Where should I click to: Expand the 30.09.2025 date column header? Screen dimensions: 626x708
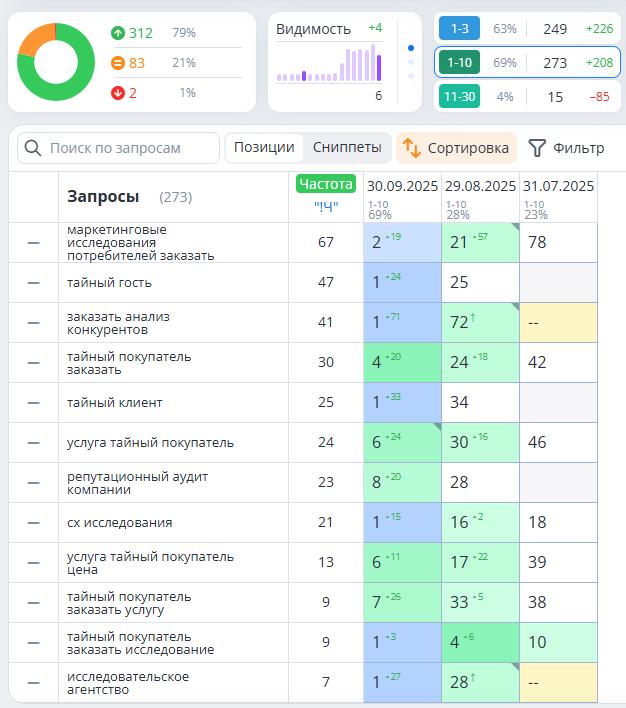click(402, 186)
